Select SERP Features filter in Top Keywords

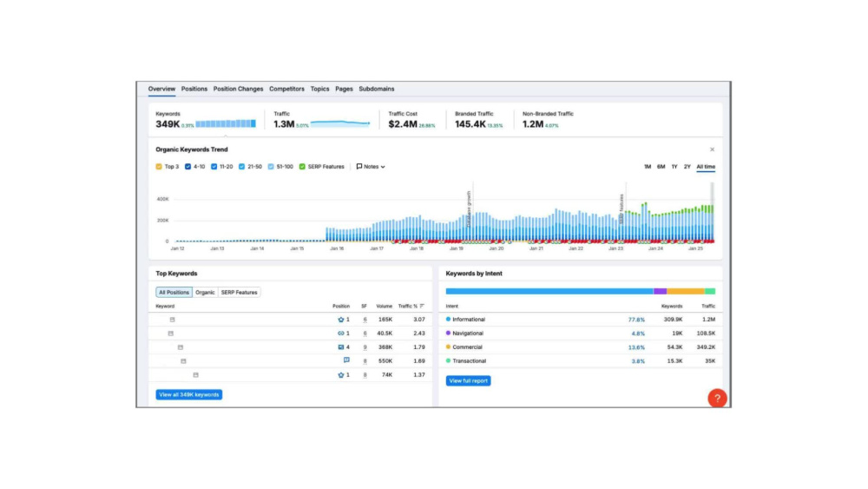[240, 292]
